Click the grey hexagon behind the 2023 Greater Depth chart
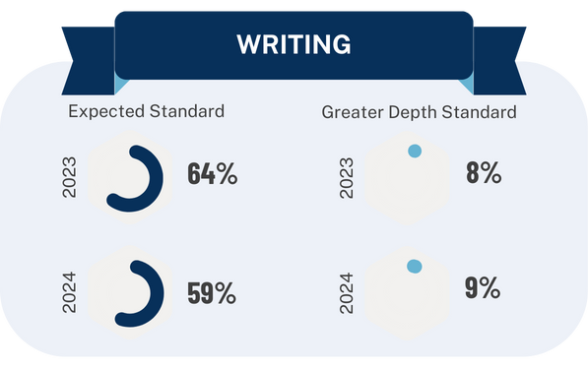The image size is (588, 368). tap(407, 178)
